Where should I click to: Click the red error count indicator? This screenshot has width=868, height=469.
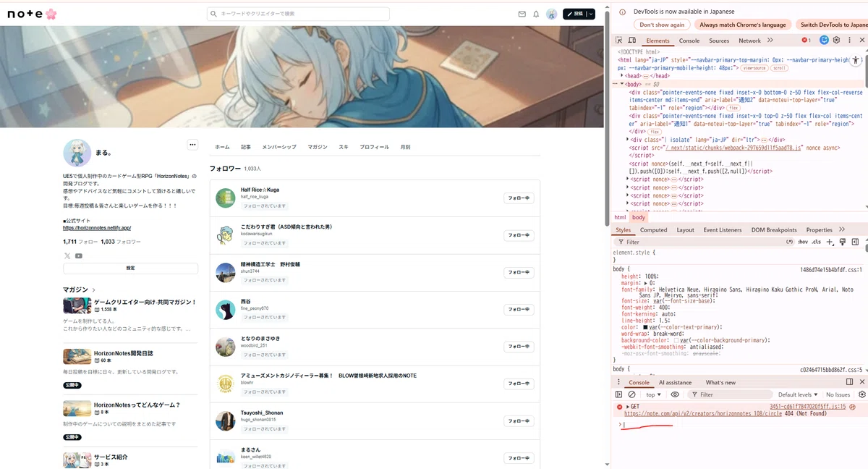(x=806, y=41)
